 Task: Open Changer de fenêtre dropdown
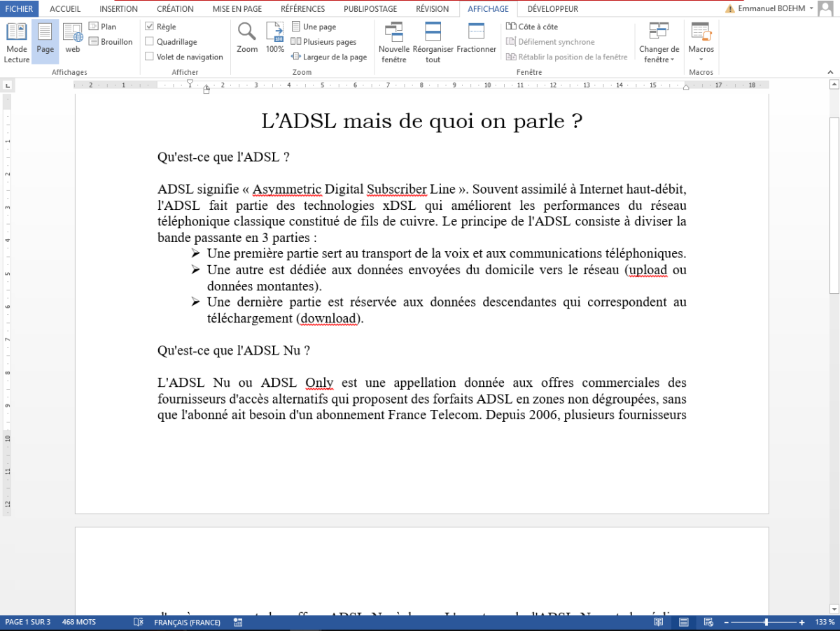pyautogui.click(x=659, y=43)
